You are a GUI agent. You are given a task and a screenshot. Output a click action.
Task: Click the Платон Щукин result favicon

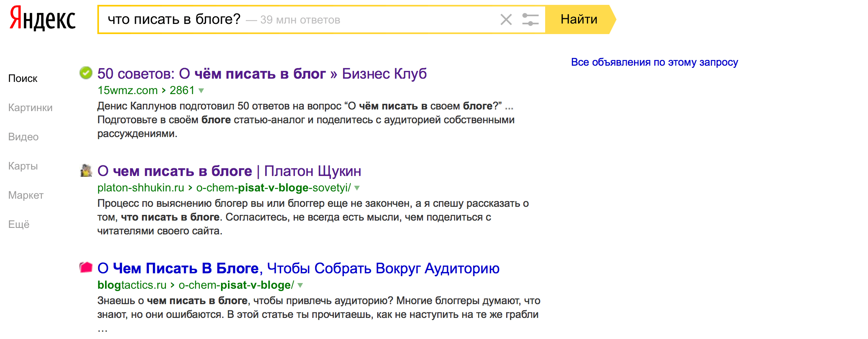pyautogui.click(x=86, y=171)
